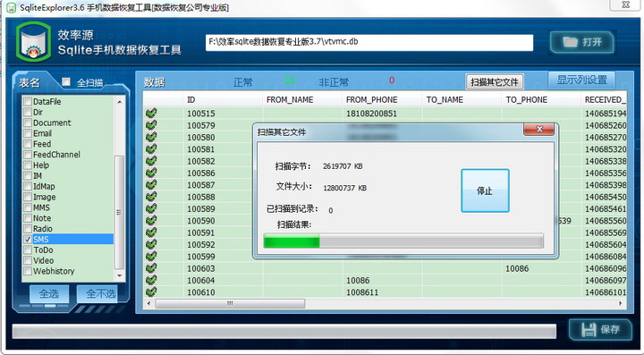Select the Note table row
The image size is (644, 355).
68,218
